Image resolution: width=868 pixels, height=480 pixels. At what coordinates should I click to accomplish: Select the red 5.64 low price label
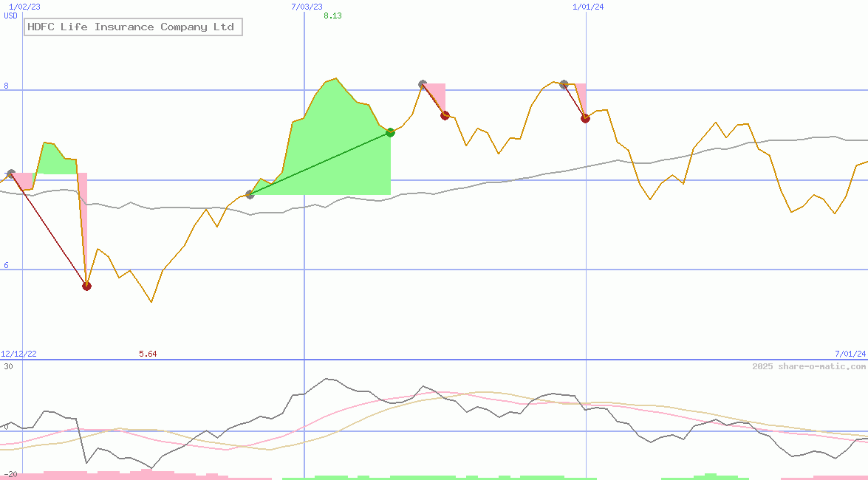(x=148, y=354)
